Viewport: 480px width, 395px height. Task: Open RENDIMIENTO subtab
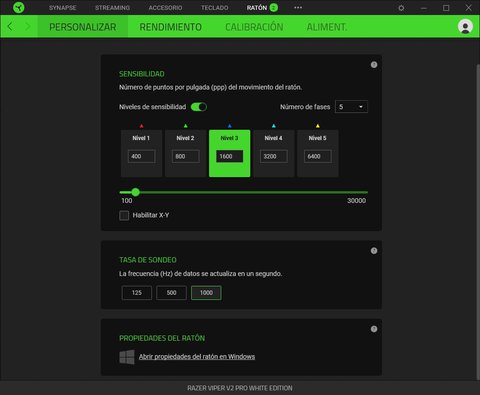170,27
